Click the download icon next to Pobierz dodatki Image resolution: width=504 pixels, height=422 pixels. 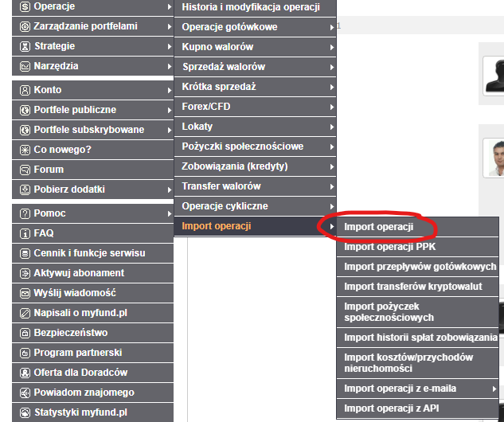25,190
